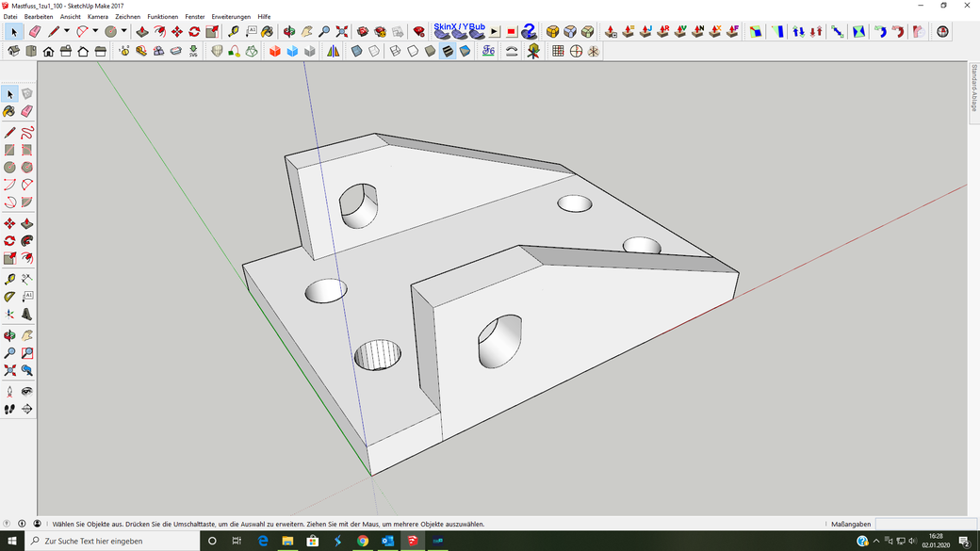The width and height of the screenshot is (980, 551).
Task: Select the 3D Text tool
Action: coord(27,315)
